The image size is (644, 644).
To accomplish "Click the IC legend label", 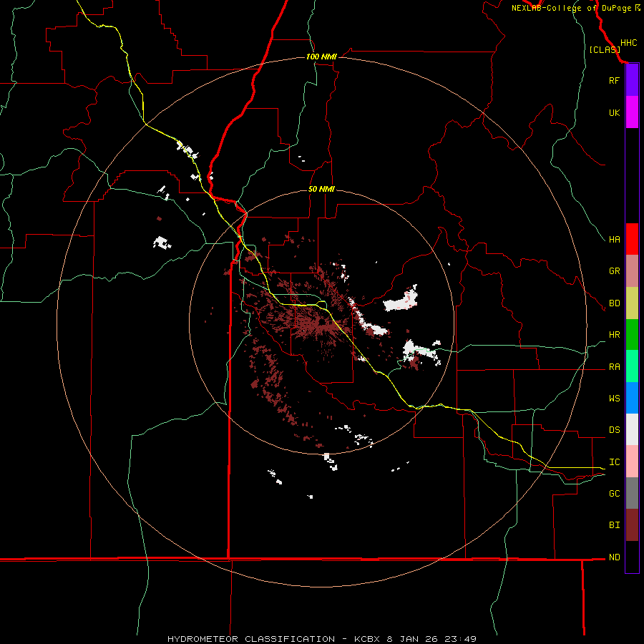I will pyautogui.click(x=614, y=462).
